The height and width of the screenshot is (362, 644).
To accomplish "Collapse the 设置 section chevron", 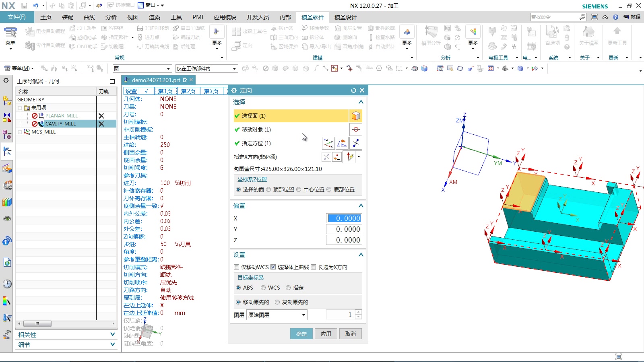I will pyautogui.click(x=361, y=255).
